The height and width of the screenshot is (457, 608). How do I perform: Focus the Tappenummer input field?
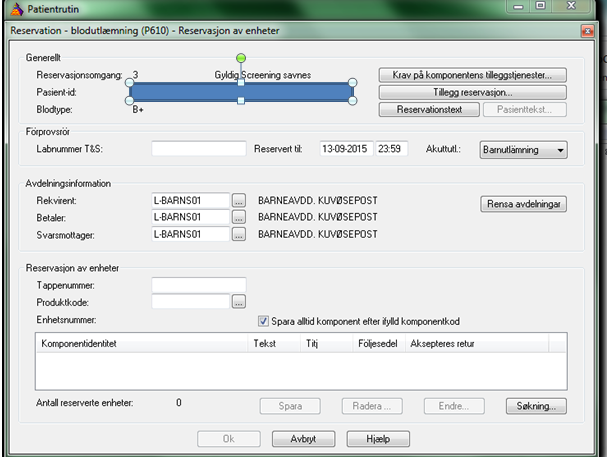[x=199, y=285]
